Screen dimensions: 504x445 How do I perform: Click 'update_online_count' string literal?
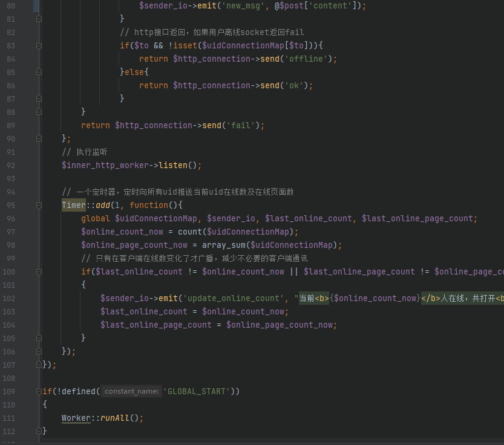pos(234,298)
